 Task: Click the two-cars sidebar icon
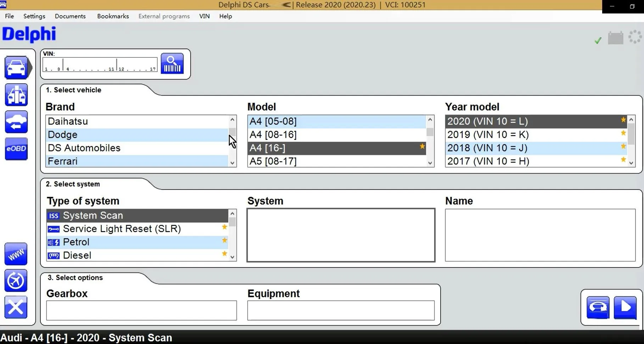(x=16, y=95)
